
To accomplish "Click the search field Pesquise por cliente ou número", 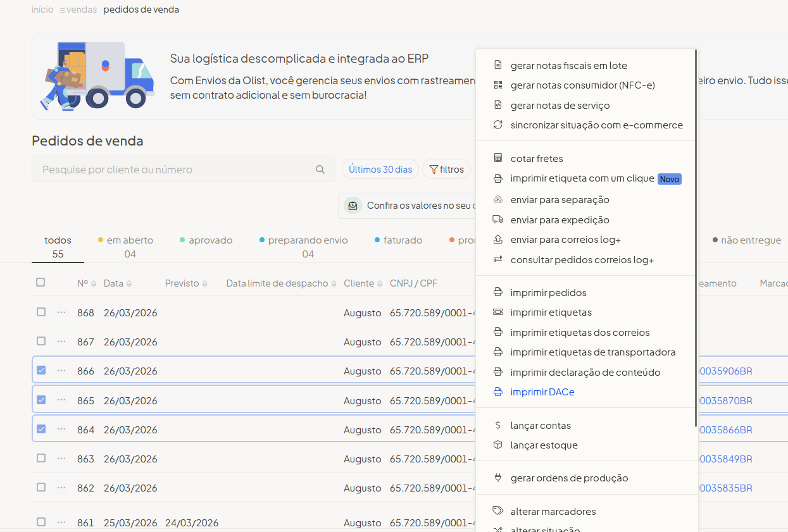I will [184, 170].
